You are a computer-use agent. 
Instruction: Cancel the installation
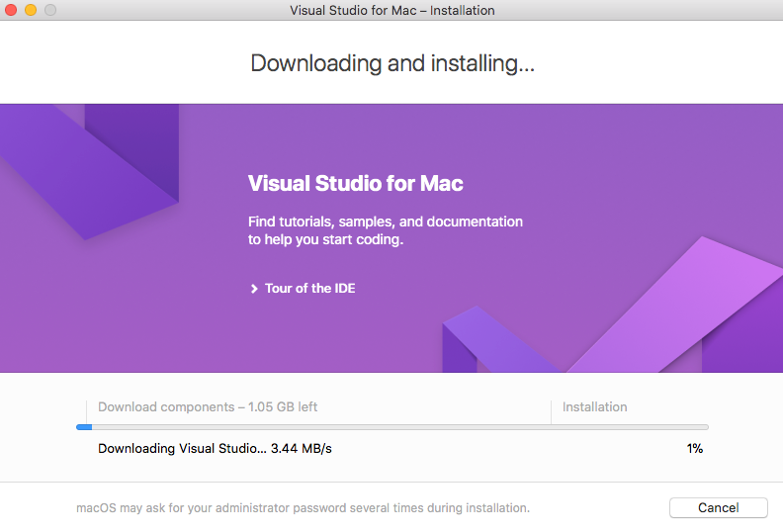[718, 507]
